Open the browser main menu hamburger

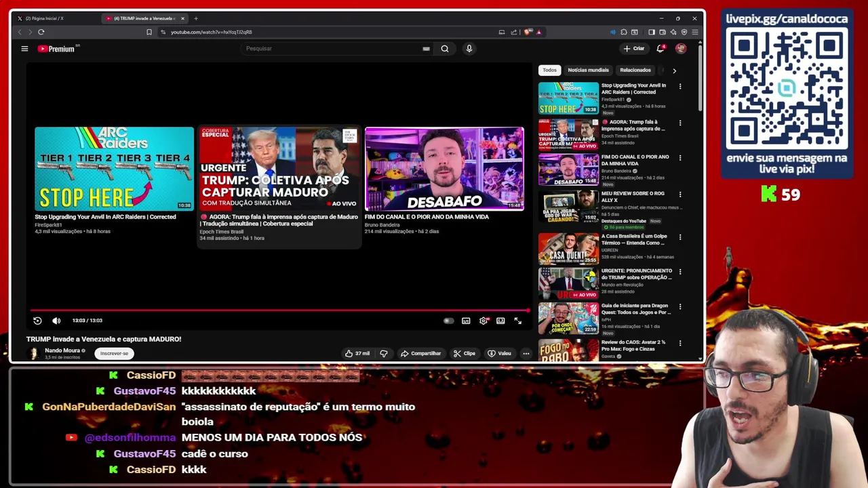(x=695, y=32)
